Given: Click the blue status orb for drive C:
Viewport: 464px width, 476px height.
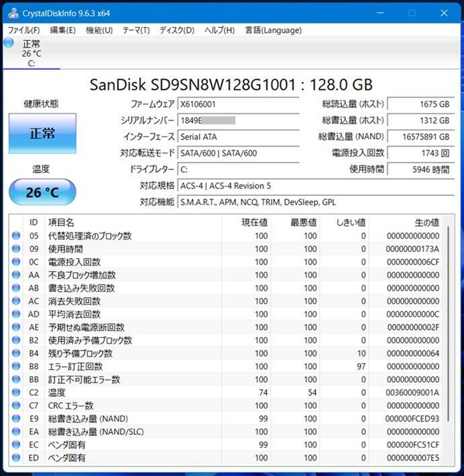Looking at the screenshot, I should 9,42.
